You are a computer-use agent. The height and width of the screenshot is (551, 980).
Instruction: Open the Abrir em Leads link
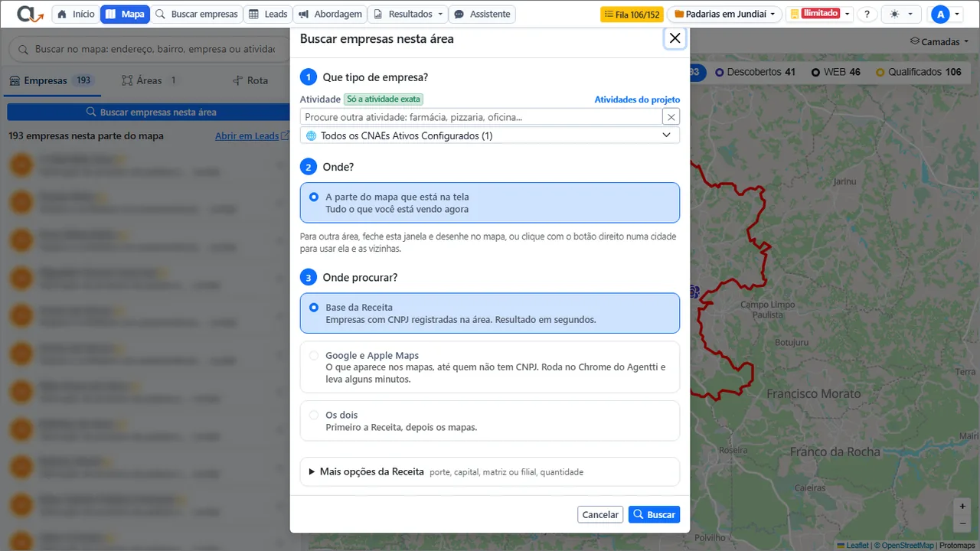click(x=252, y=135)
